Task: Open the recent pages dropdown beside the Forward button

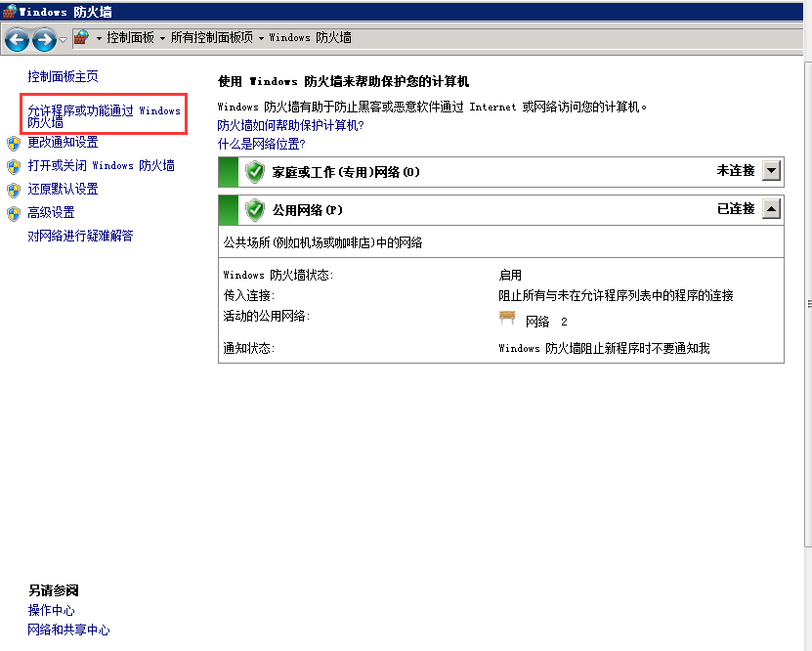Action: [x=64, y=39]
